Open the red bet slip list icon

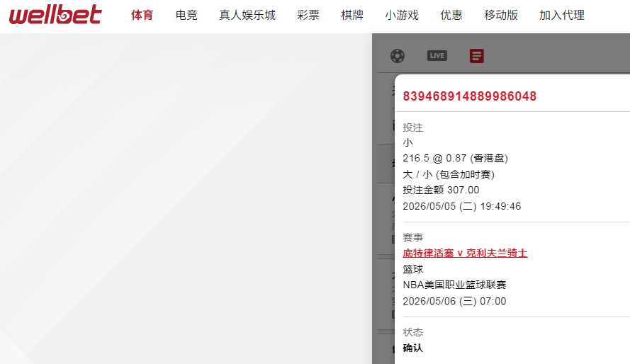click(x=476, y=56)
